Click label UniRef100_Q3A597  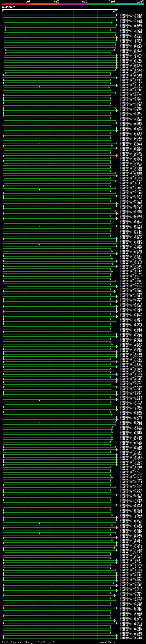[131, 77]
